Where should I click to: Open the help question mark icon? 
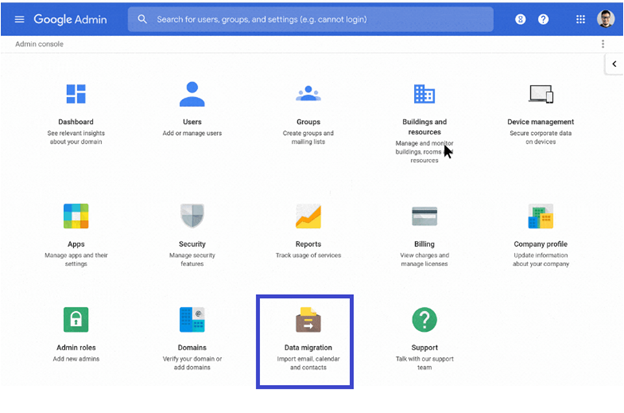pos(543,19)
